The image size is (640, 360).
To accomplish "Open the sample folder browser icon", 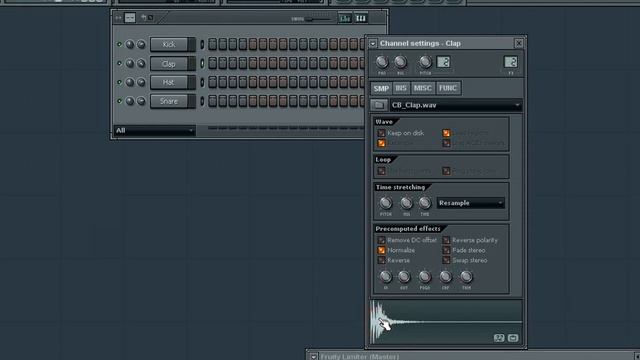I will click(x=379, y=105).
